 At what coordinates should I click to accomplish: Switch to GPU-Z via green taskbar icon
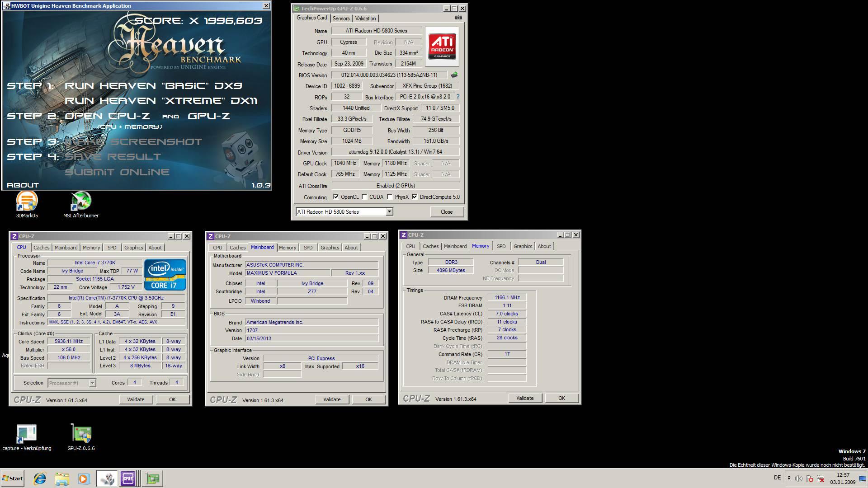point(152,478)
